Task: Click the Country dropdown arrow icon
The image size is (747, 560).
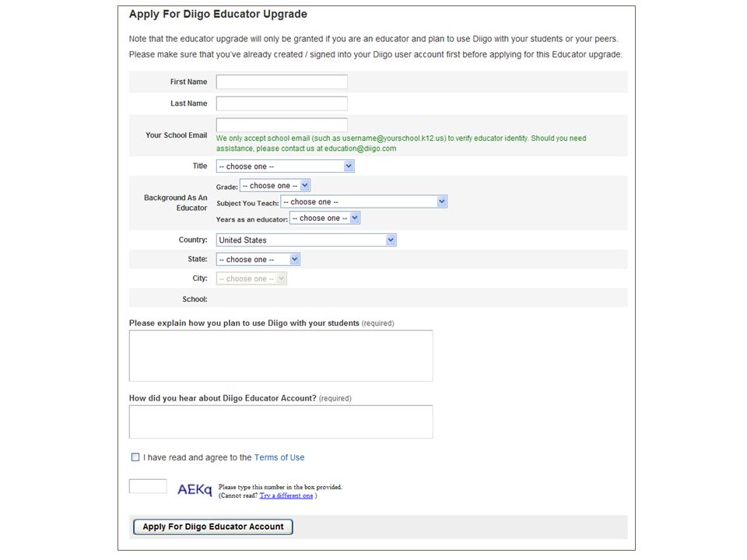Action: point(391,240)
